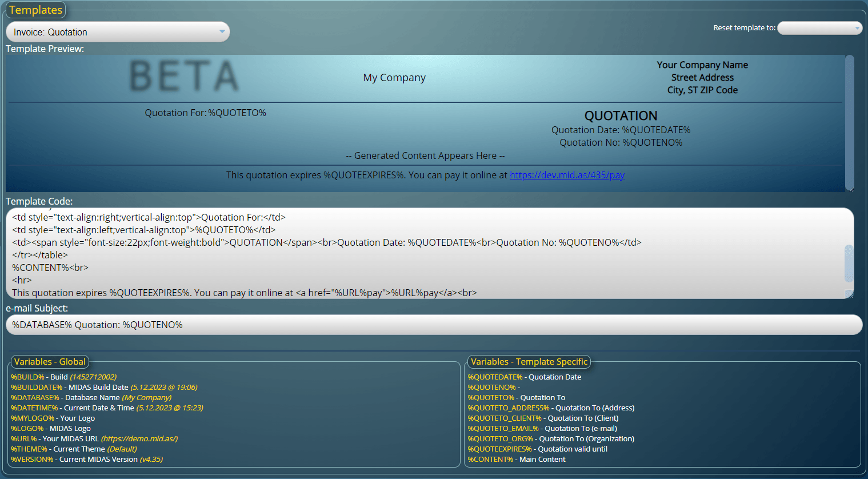Click the %QUOTETO_EMAIL% variable
This screenshot has height=479, width=868.
tap(503, 429)
